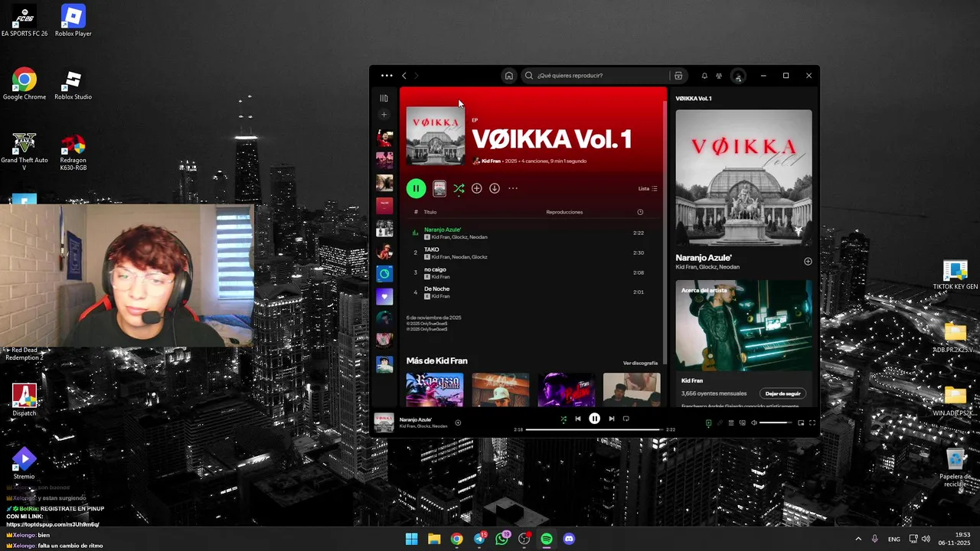Create a playlist with sidebar plus icon
Viewport: 980px width, 551px height.
coord(384,115)
